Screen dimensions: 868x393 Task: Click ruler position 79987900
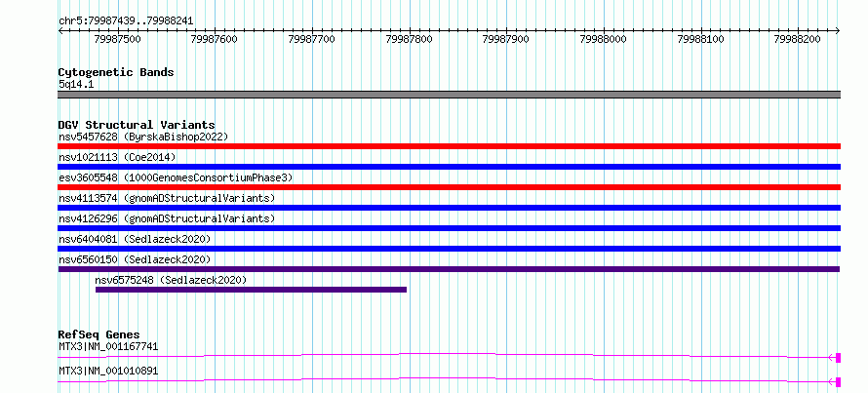point(506,39)
